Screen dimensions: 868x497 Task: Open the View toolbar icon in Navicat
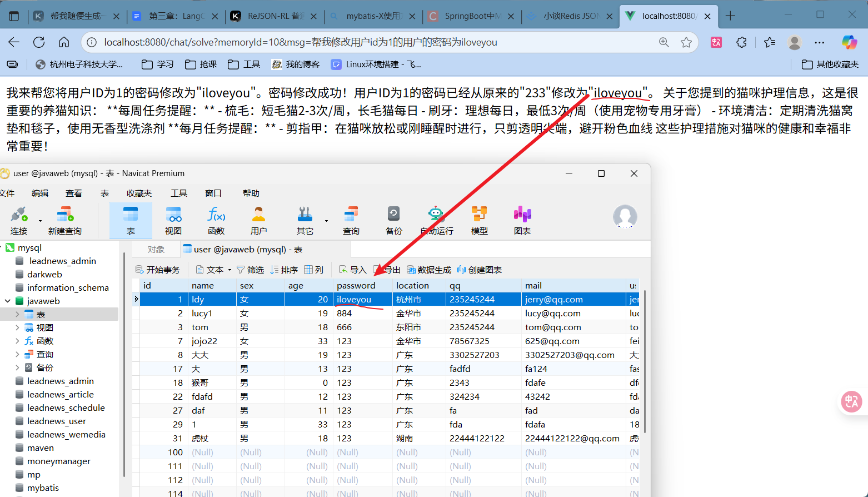pos(173,221)
